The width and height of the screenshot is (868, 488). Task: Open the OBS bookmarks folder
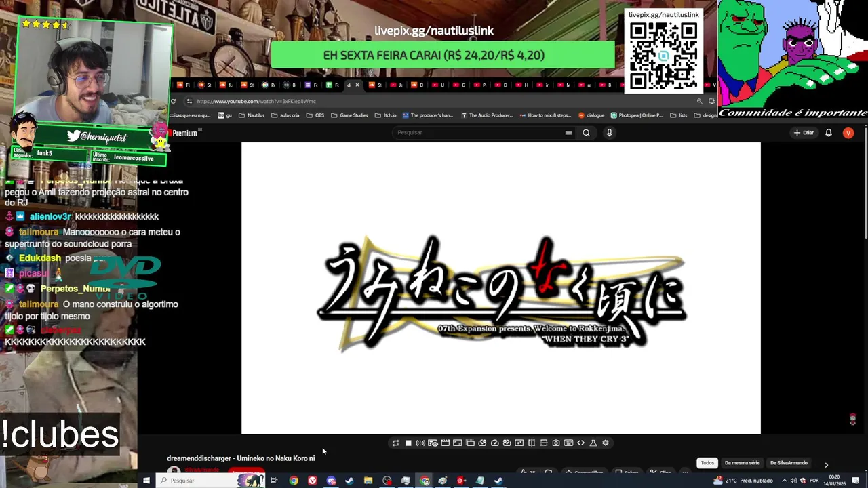pyautogui.click(x=315, y=115)
